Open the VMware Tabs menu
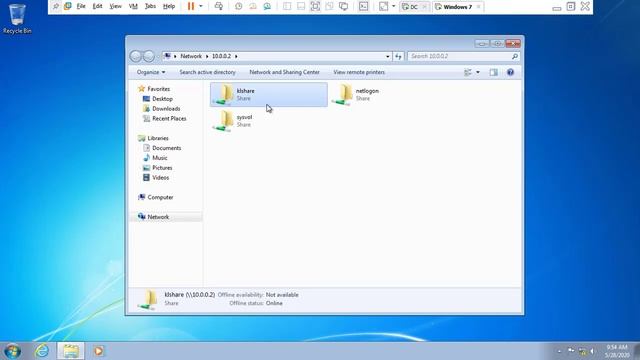This screenshot has width=640, height=360. coord(150,6)
